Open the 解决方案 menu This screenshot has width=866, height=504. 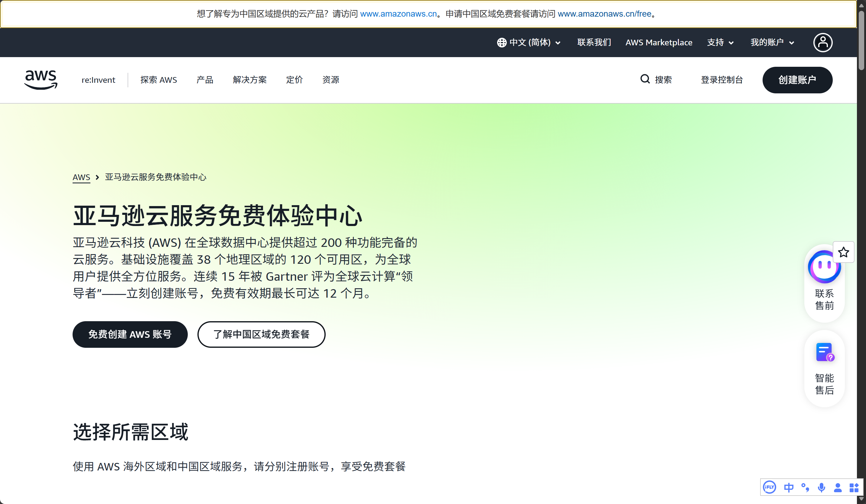click(250, 80)
